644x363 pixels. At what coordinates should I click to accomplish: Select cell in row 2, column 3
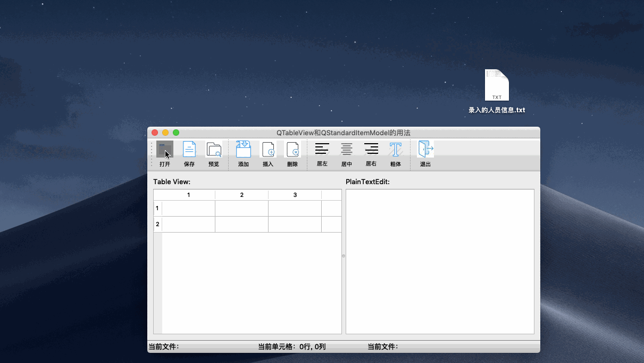pyautogui.click(x=295, y=224)
